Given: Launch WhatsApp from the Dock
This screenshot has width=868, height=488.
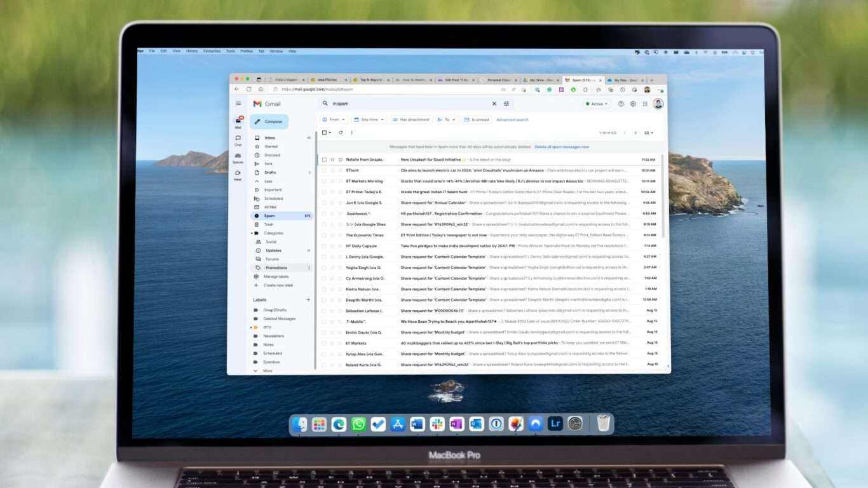Looking at the screenshot, I should point(358,424).
